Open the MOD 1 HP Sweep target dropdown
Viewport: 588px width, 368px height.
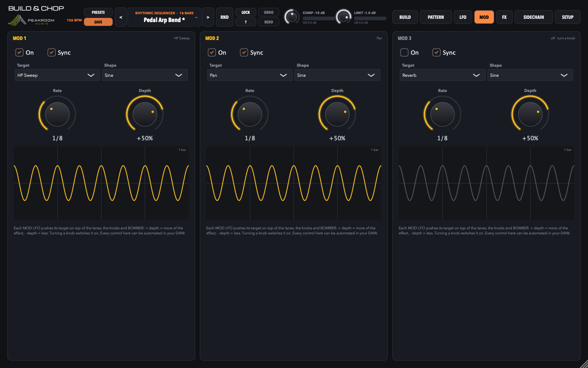point(57,75)
